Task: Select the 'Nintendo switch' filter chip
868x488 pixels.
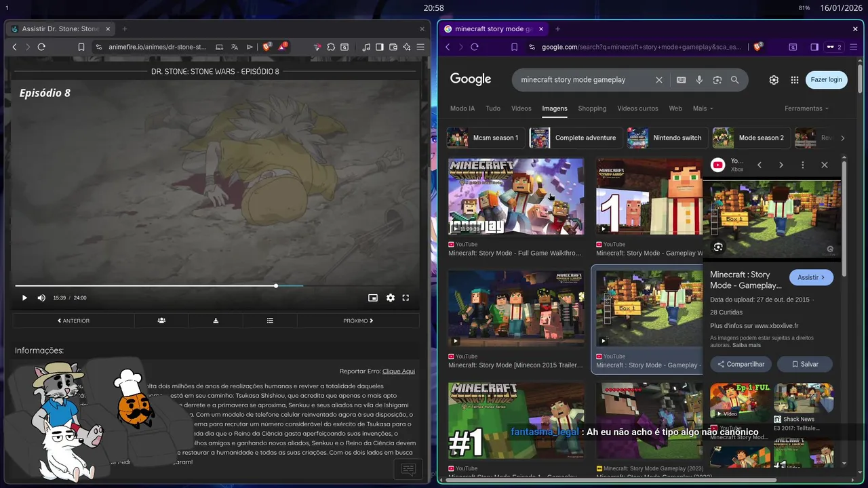Action: point(667,138)
